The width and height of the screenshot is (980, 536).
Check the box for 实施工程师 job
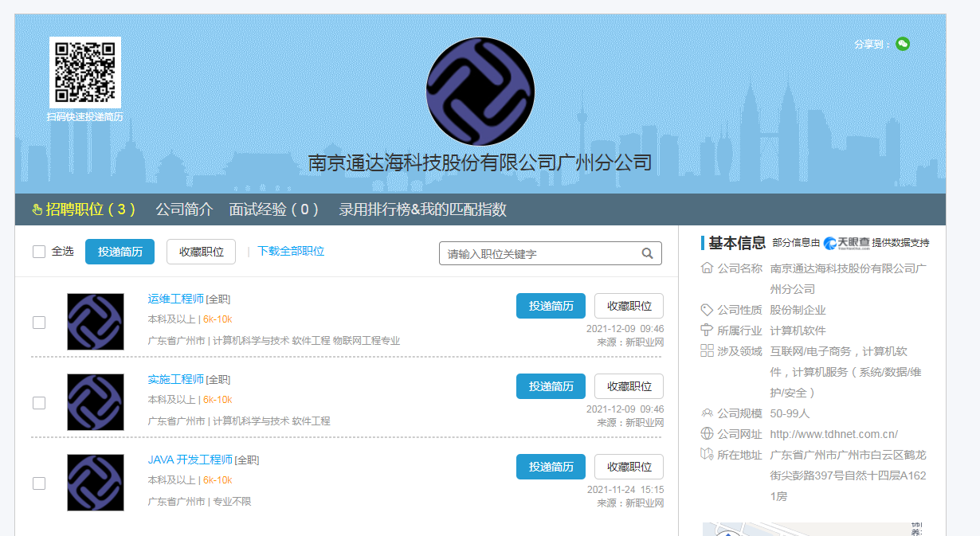[x=39, y=403]
